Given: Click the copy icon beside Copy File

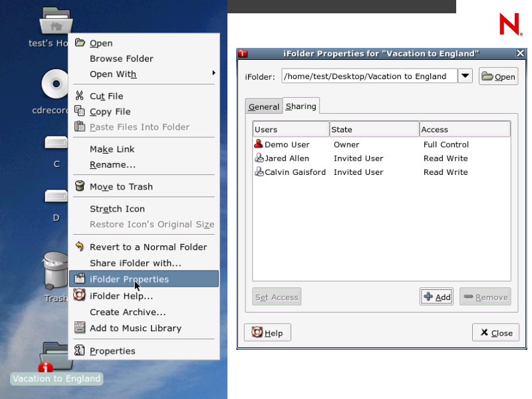Looking at the screenshot, I should click(79, 111).
